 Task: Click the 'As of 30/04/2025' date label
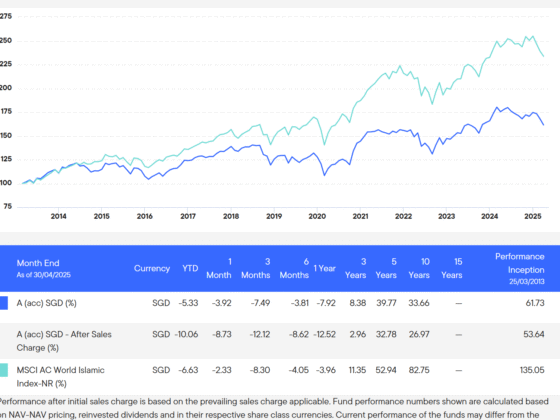44,275
